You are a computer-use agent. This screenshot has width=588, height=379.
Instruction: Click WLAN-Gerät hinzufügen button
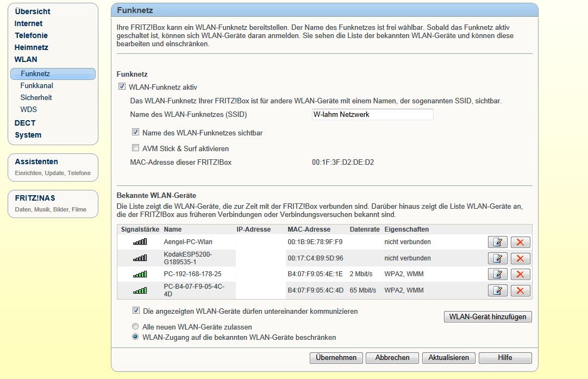488,316
